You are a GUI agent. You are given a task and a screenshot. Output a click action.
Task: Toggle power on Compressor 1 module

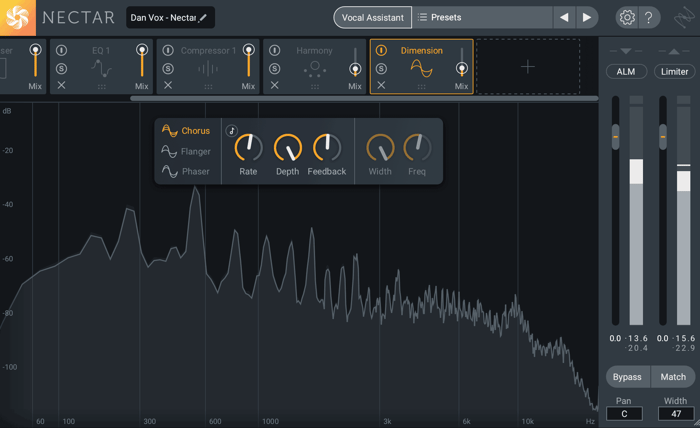coord(168,50)
